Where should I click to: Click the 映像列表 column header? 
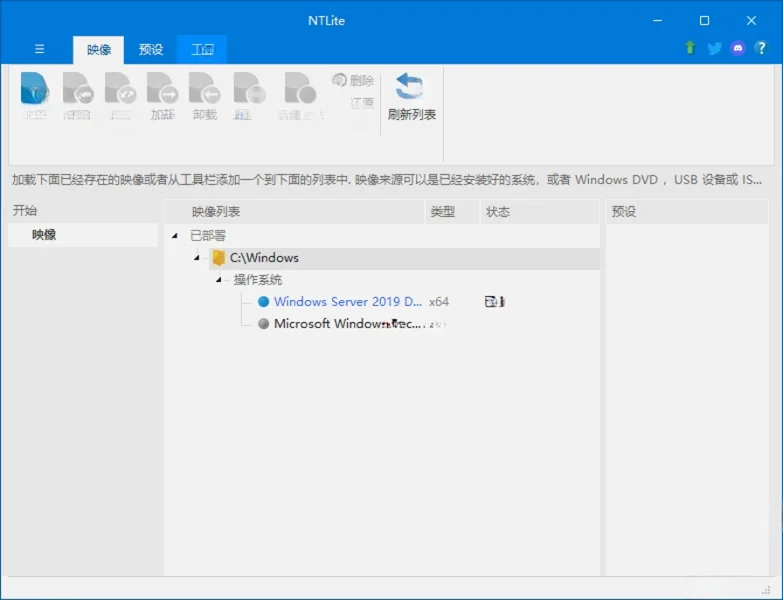[x=295, y=212]
